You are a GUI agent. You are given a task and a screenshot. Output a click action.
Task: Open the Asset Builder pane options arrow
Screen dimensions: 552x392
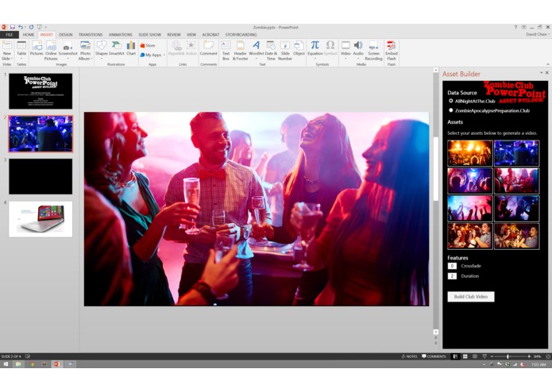click(541, 73)
